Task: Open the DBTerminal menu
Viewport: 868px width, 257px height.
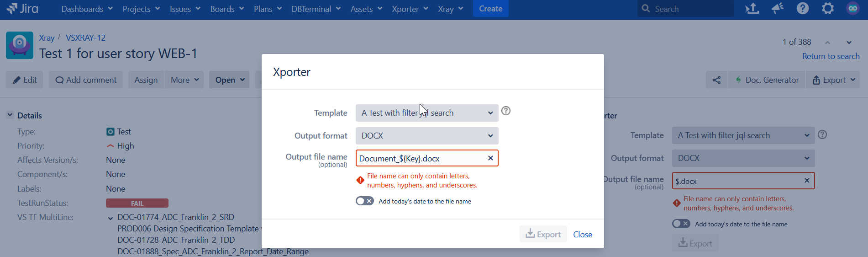Action: tap(316, 9)
